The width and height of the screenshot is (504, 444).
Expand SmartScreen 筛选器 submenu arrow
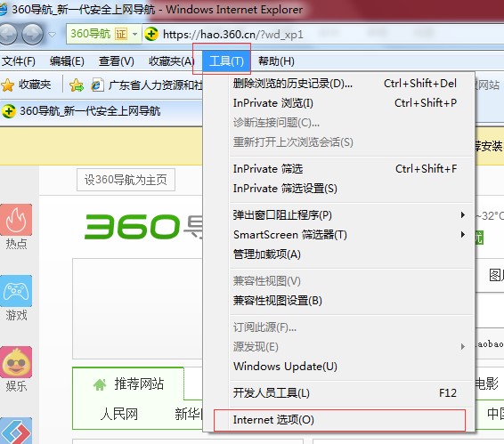(x=463, y=235)
